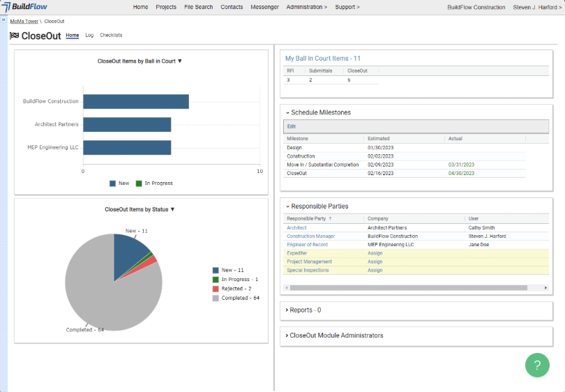This screenshot has height=392, width=565.
Task: Open CloseOut Items by Status dropdown
Action: [172, 209]
